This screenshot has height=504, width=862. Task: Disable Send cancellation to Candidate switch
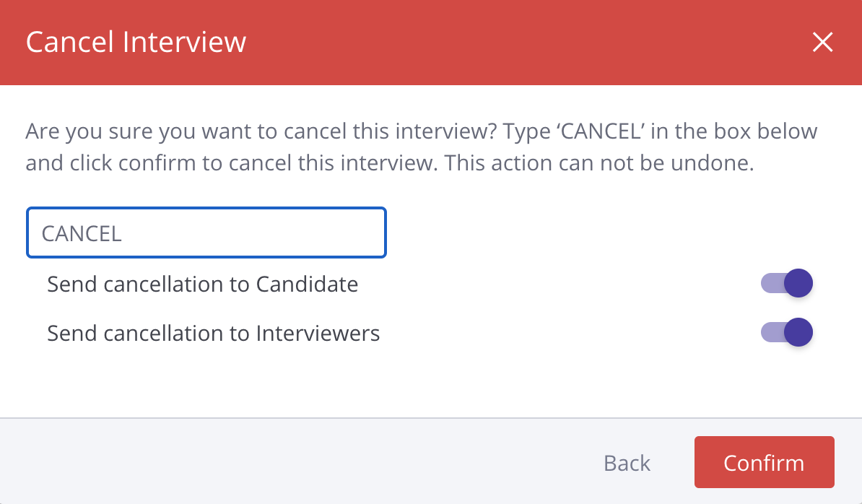pyautogui.click(x=786, y=284)
